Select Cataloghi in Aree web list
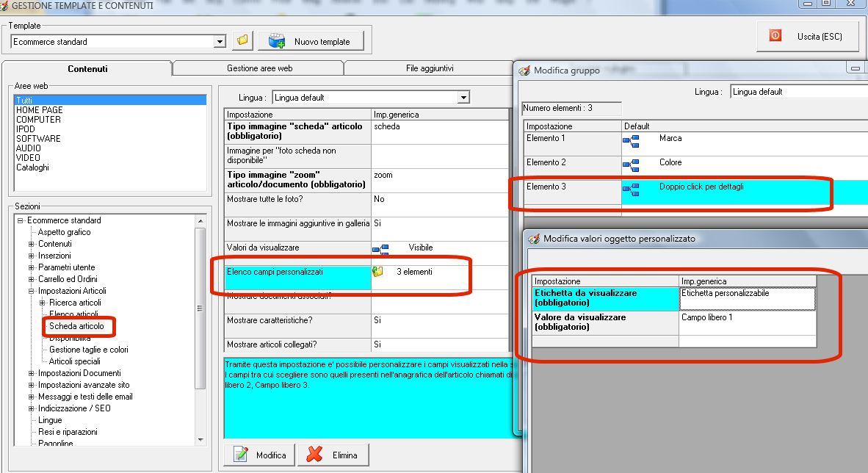The width and height of the screenshot is (868, 473). pos(32,167)
